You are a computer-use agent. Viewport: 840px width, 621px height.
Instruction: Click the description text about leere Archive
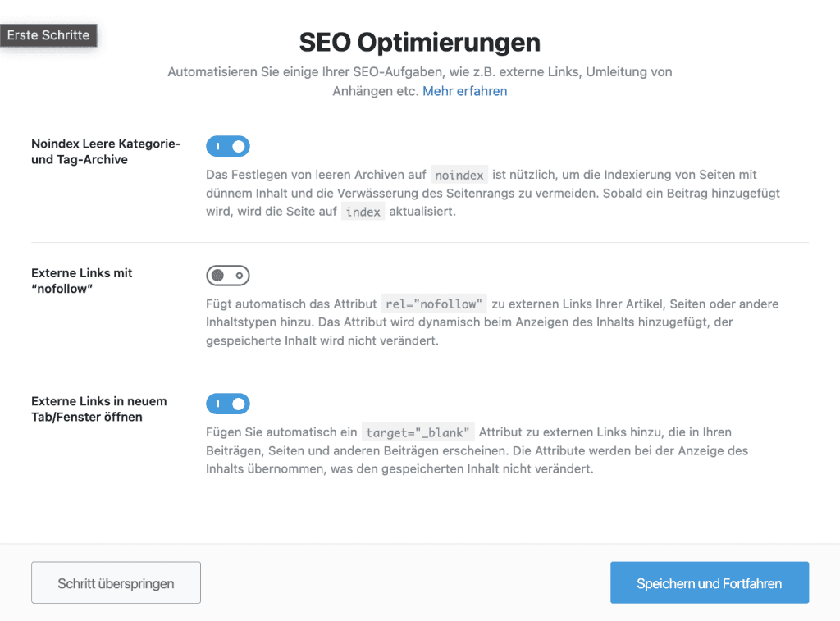492,194
